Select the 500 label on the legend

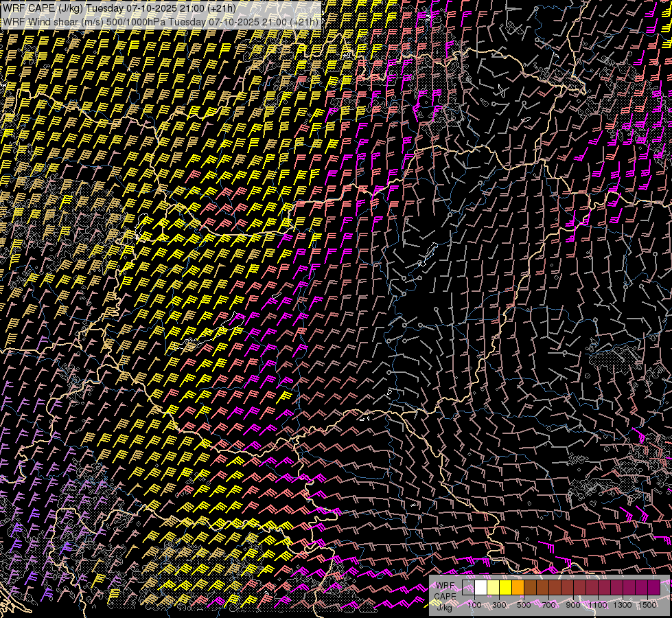(524, 605)
